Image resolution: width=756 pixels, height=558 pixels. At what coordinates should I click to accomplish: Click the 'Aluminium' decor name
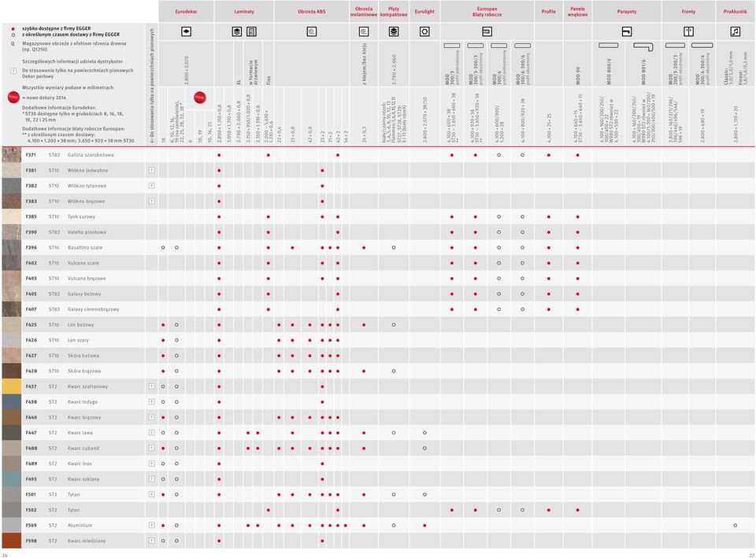coord(80,525)
